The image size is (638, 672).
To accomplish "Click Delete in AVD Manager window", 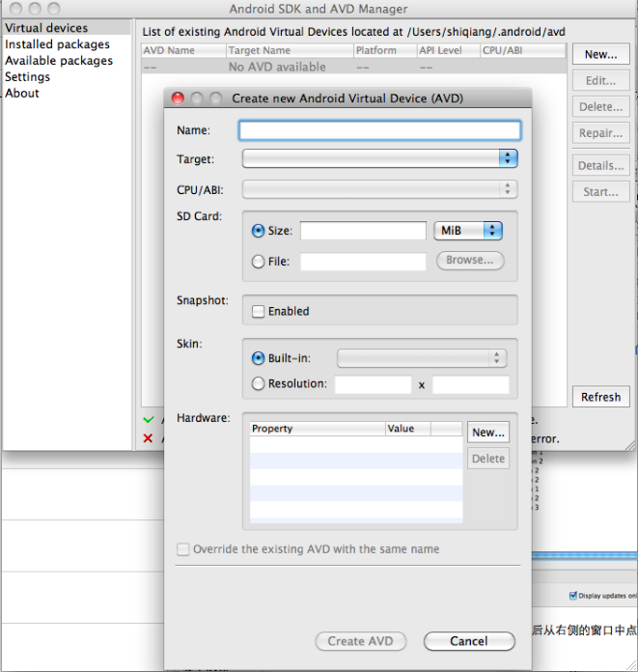I will point(601,107).
